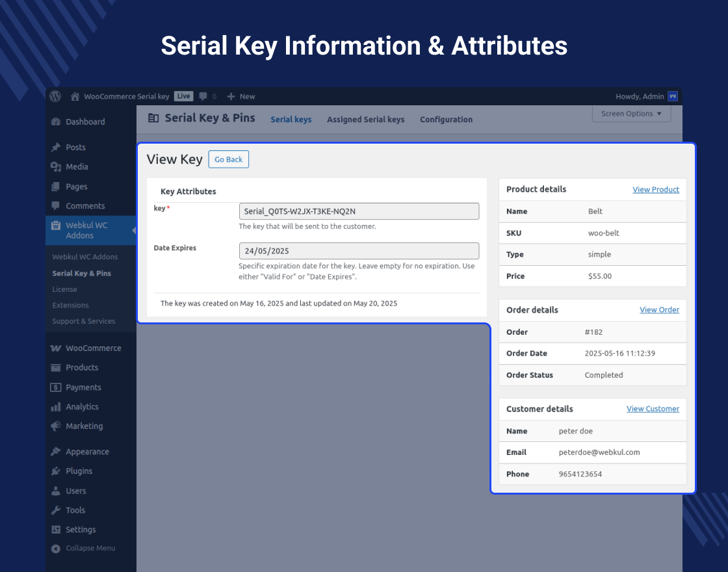
Task: Click the product name Belt
Action: pyautogui.click(x=595, y=211)
